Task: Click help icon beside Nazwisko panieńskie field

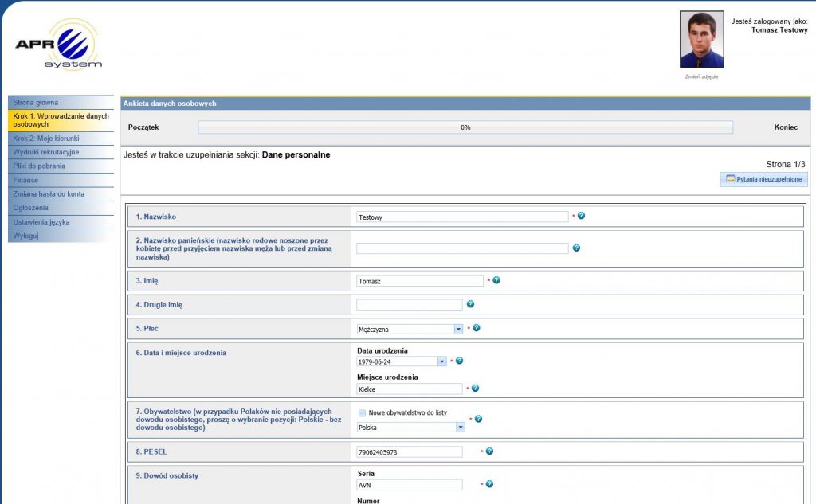Action: [x=576, y=248]
